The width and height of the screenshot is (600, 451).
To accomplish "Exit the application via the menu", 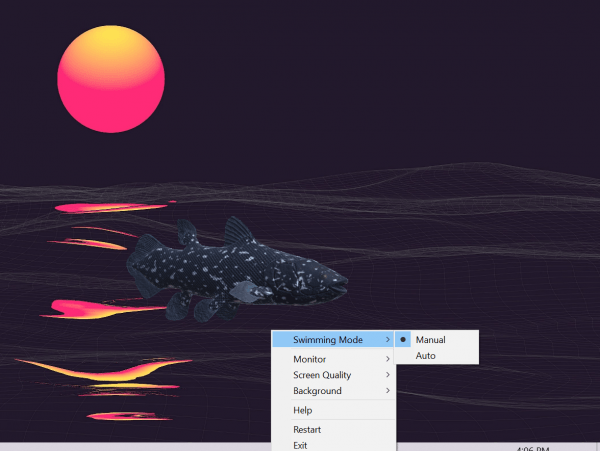I will [x=300, y=444].
